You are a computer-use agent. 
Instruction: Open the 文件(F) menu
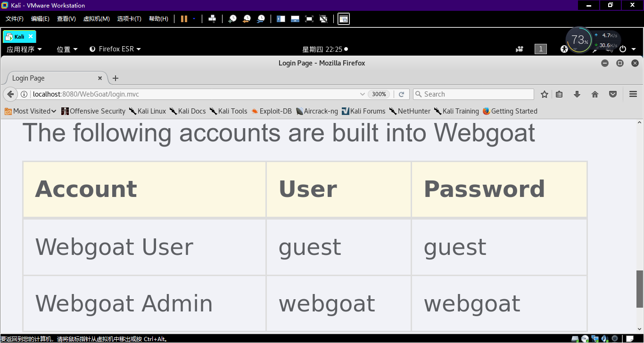15,19
